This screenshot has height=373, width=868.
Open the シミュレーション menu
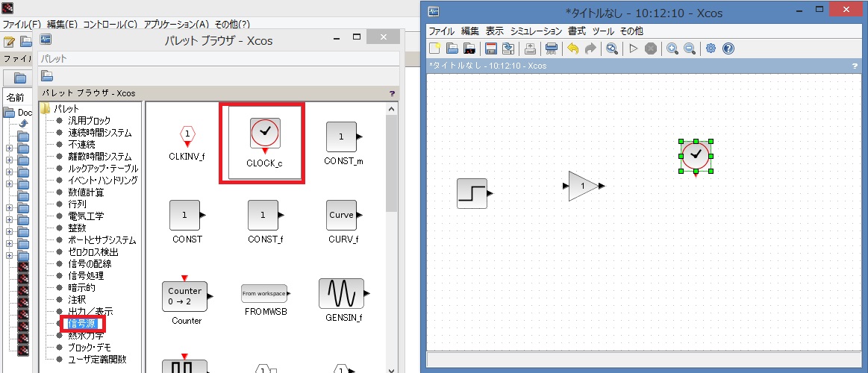pos(536,31)
